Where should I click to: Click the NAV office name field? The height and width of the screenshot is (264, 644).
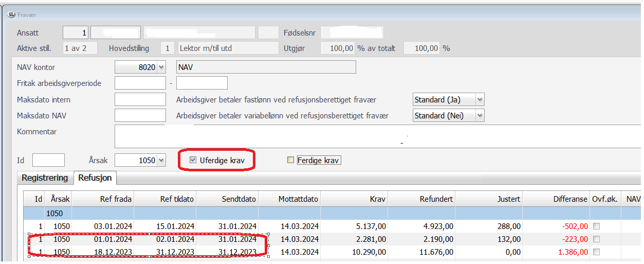[266, 67]
